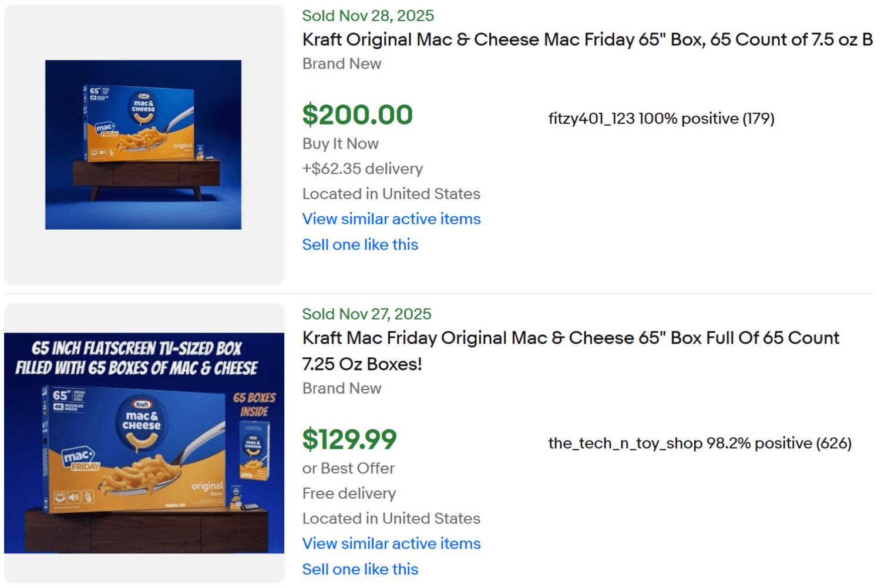Click the Buy It Now text
This screenshot has width=881, height=588.
340,143
